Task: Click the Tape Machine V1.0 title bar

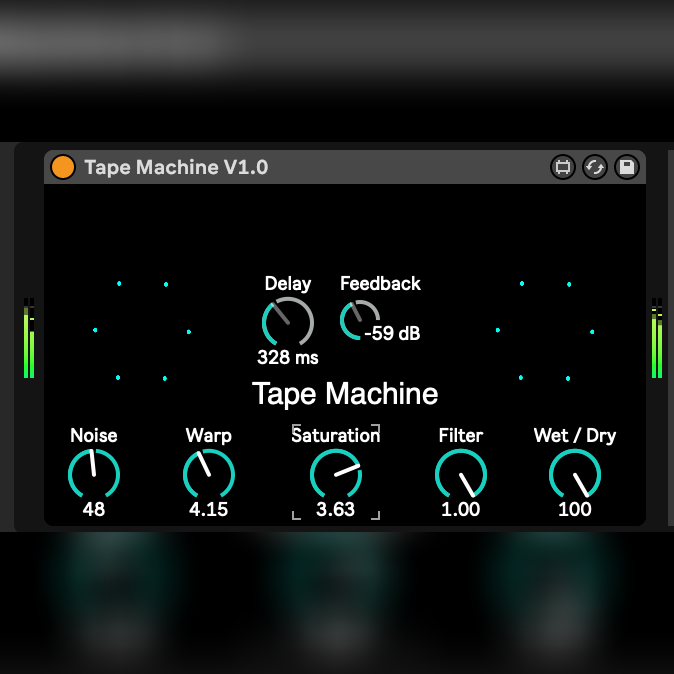Action: tap(300, 167)
